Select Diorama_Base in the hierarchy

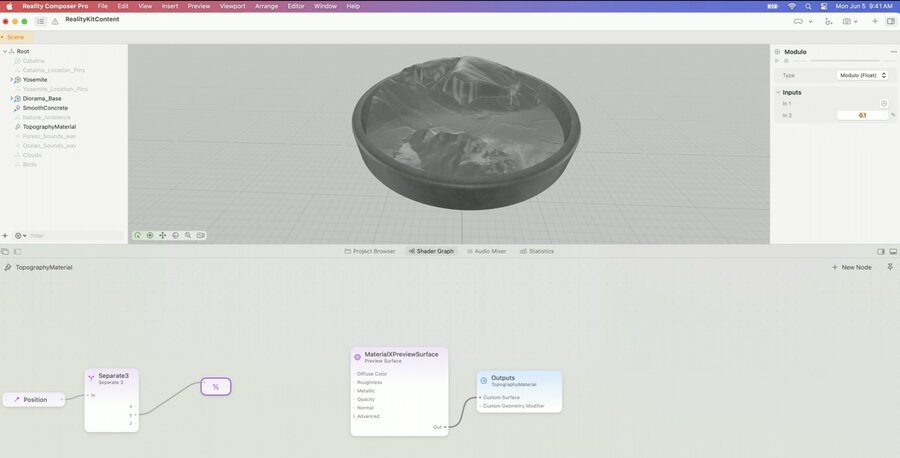(42, 99)
